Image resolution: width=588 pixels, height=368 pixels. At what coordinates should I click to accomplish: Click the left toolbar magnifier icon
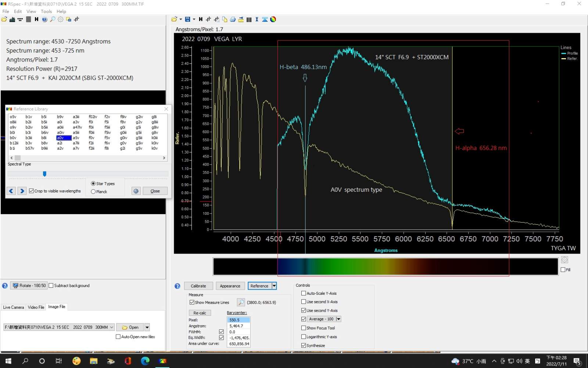click(x=53, y=20)
